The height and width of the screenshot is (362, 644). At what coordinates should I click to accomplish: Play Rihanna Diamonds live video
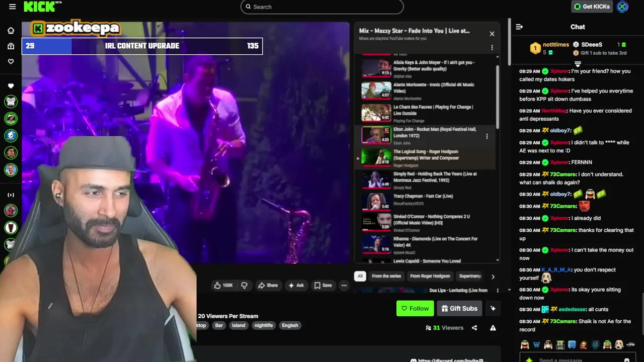pos(425,244)
